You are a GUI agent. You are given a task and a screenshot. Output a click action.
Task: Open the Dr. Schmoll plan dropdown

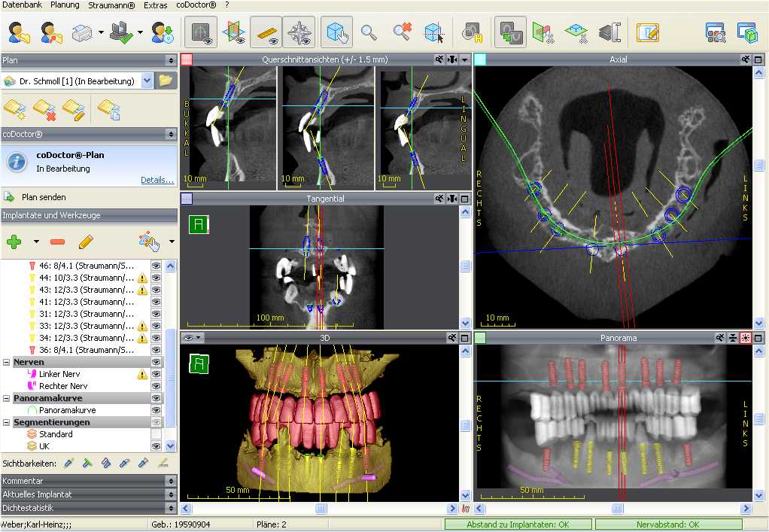point(147,81)
